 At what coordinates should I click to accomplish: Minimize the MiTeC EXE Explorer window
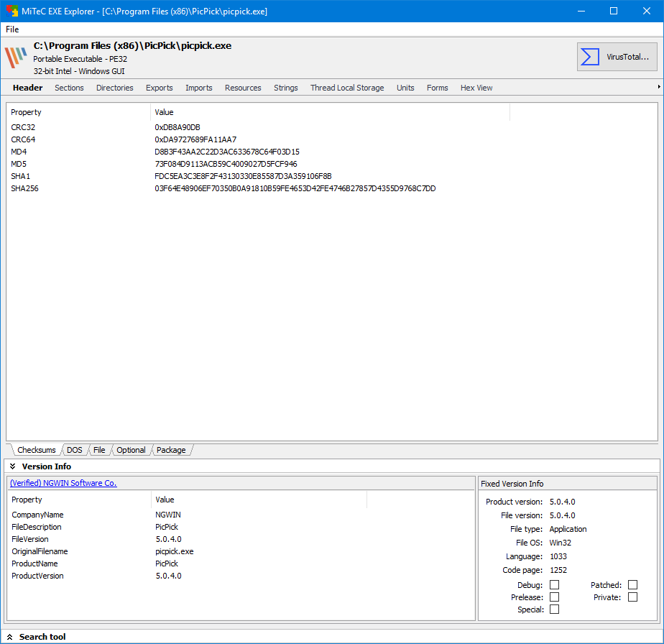click(x=581, y=11)
